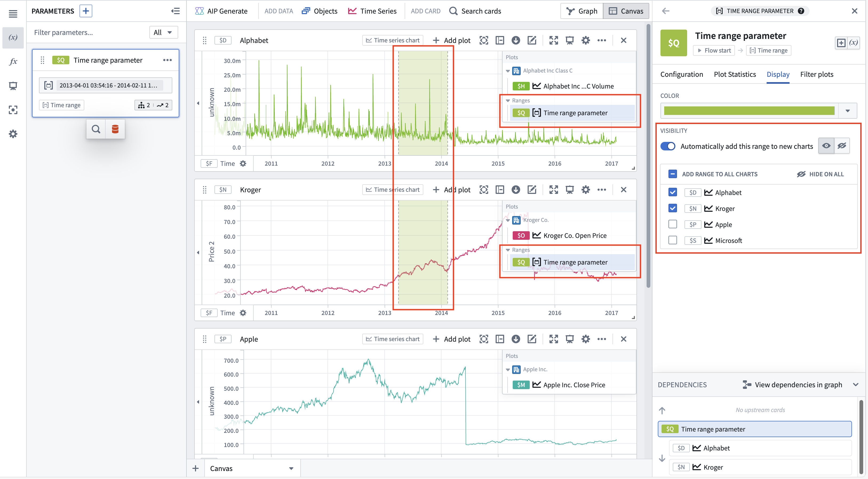Open the All filter dropdown
This screenshot has height=479, width=868.
coord(164,32)
